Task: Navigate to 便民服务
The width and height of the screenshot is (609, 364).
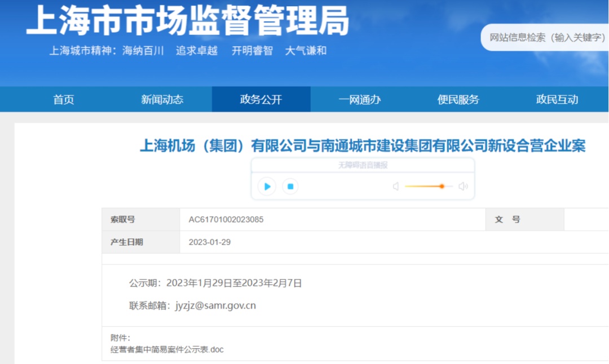Action: (458, 100)
